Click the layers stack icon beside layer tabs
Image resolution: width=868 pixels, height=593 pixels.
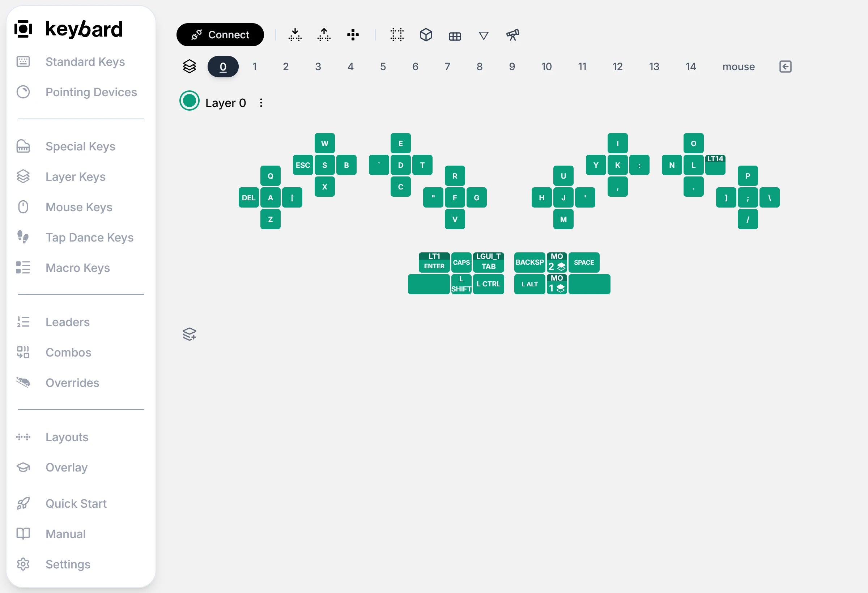(x=190, y=67)
